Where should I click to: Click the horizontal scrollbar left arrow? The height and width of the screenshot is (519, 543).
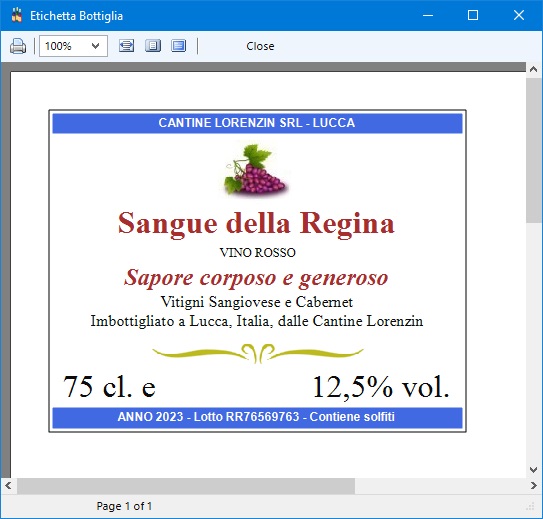pyautogui.click(x=8, y=486)
